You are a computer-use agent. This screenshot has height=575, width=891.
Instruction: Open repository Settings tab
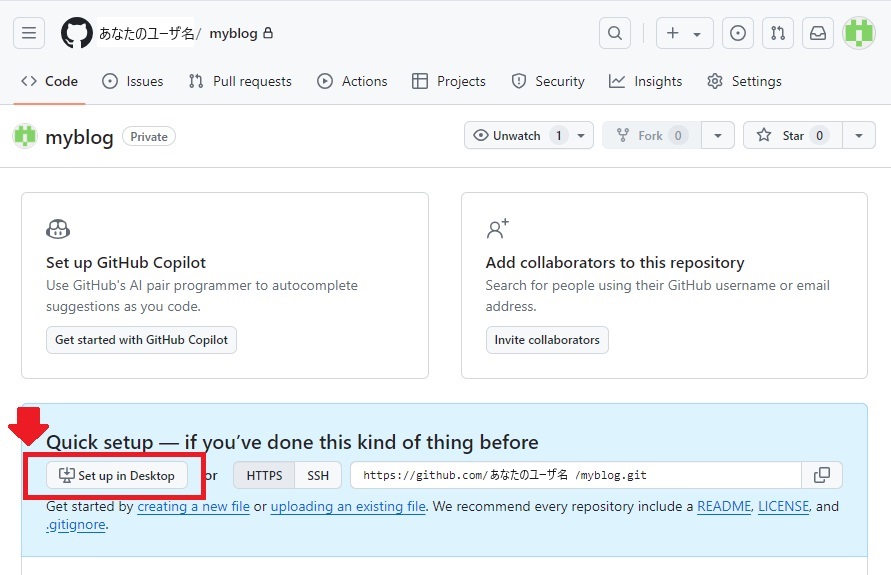(744, 81)
